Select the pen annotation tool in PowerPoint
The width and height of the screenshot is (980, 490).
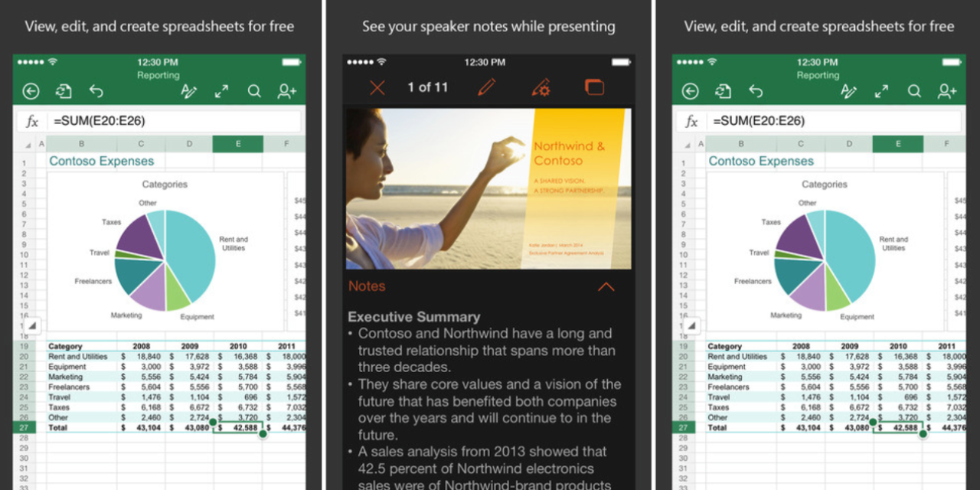(486, 87)
